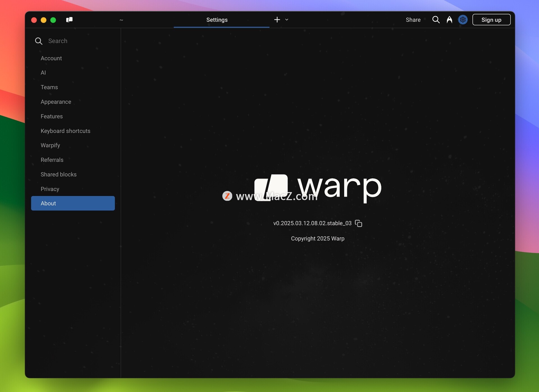Open the Account settings section
Screen dimensions: 539x392
tap(73, 58)
